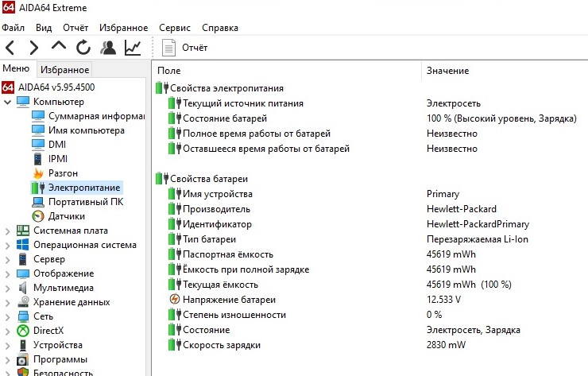This screenshot has width=588, height=376.
Task: Expand the Устройства tree node
Action: pos(7,345)
